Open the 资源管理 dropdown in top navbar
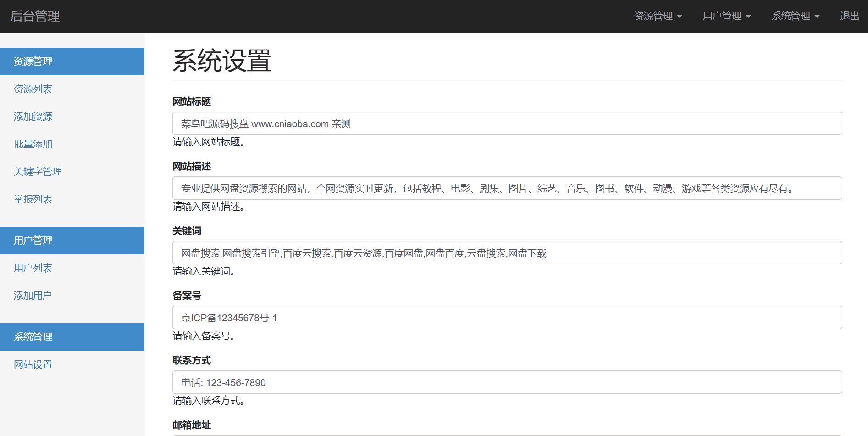The width and height of the screenshot is (868, 436). point(658,16)
